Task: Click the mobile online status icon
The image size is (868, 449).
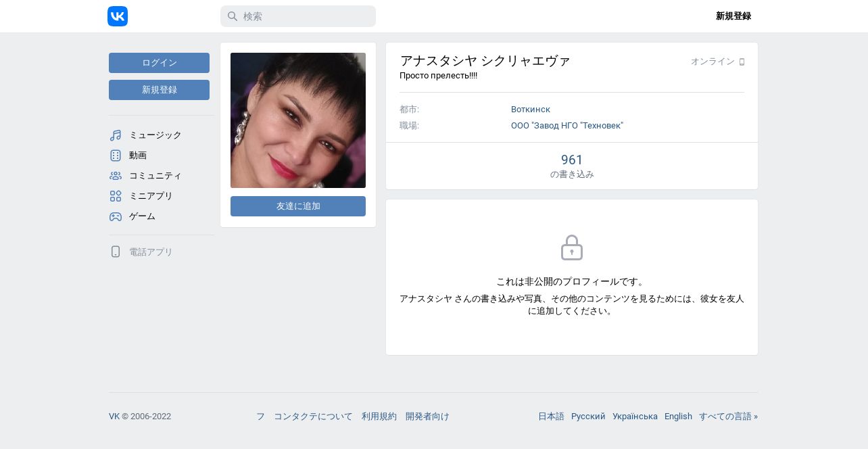Action: click(742, 62)
